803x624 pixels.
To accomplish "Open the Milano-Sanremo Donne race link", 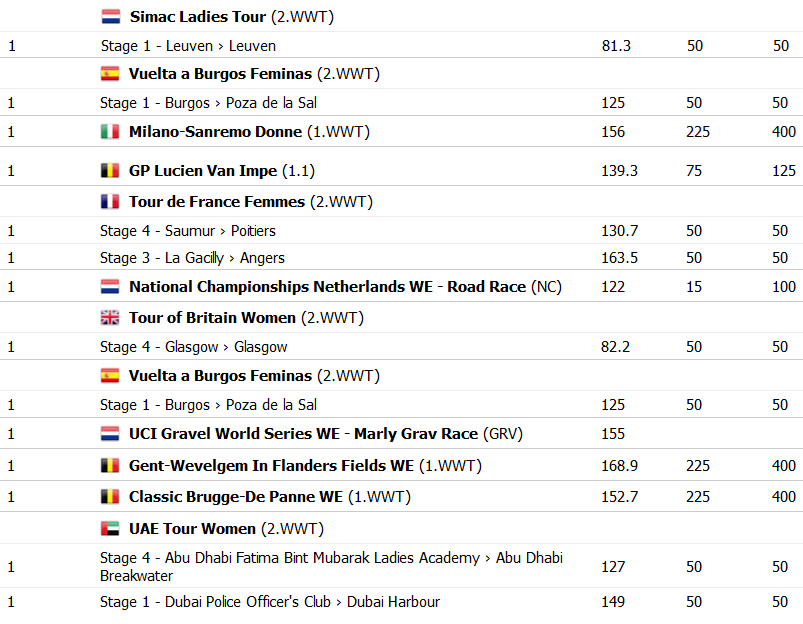I will (x=215, y=132).
